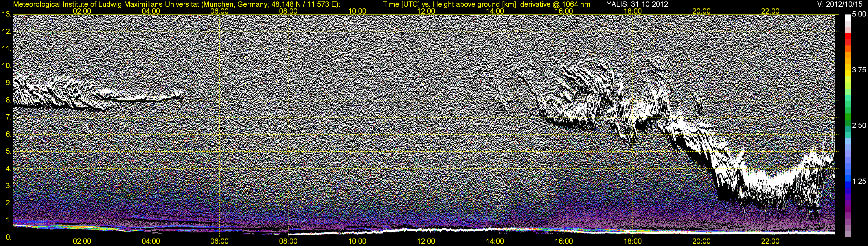Viewport: 868px width, 246px height.
Task: Click the 06:00 label on the bottom time axis
Action: click(219, 242)
